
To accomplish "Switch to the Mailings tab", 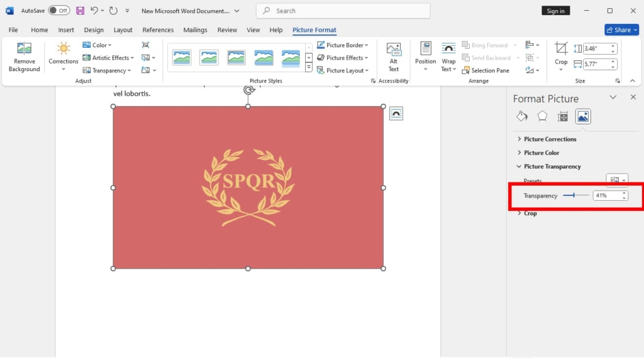I will coord(195,30).
